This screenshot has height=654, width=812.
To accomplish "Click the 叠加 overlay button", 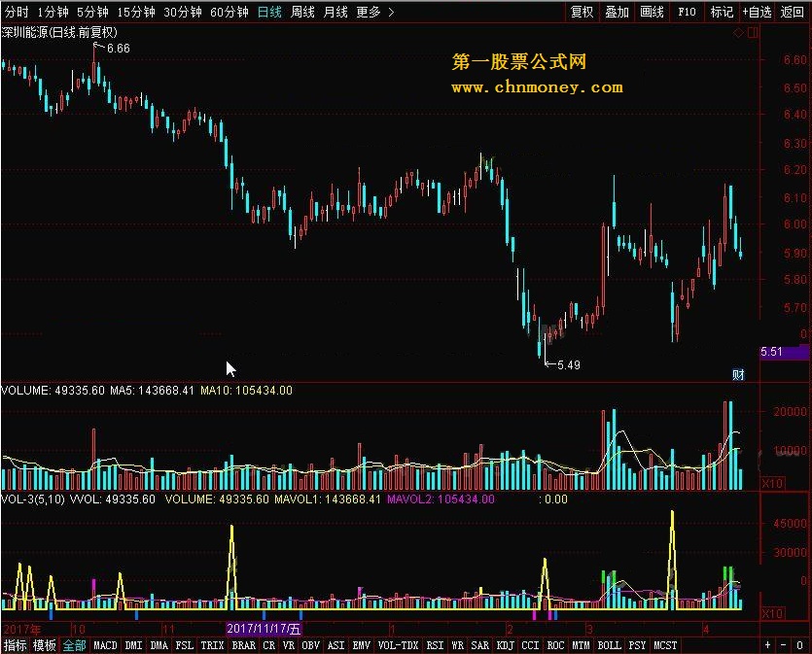I will 617,12.
